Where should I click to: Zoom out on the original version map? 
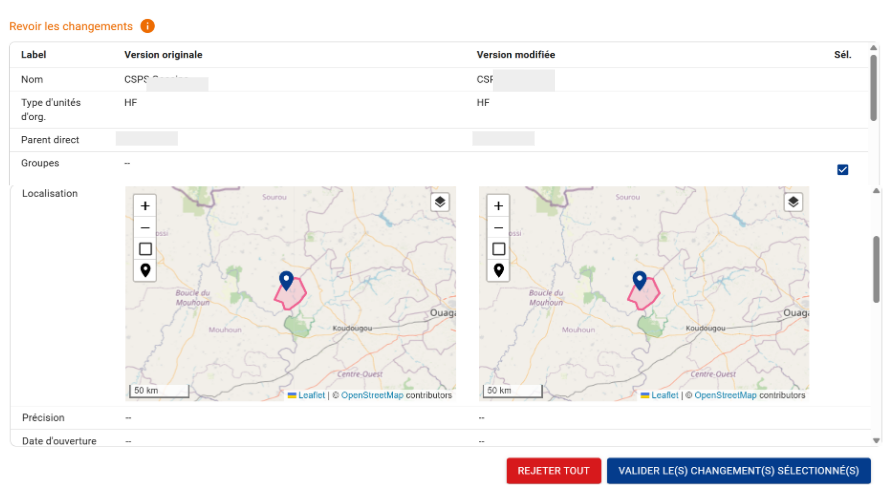[x=145, y=227]
